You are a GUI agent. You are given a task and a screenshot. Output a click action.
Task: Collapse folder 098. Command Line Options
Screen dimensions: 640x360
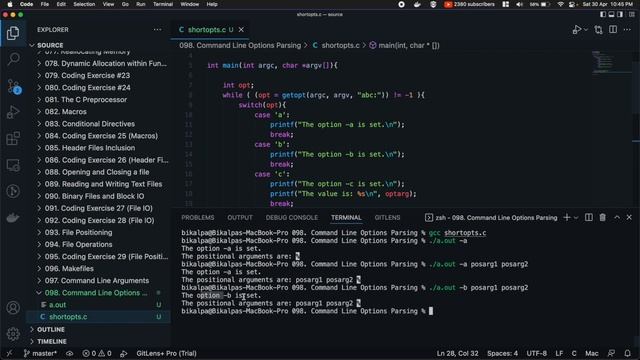pos(96,293)
